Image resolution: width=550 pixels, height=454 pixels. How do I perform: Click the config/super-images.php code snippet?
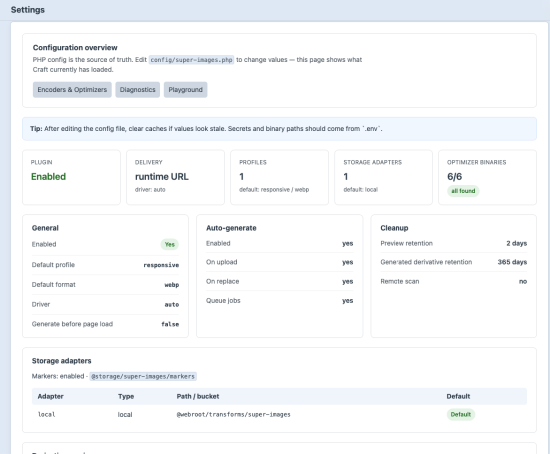191,60
